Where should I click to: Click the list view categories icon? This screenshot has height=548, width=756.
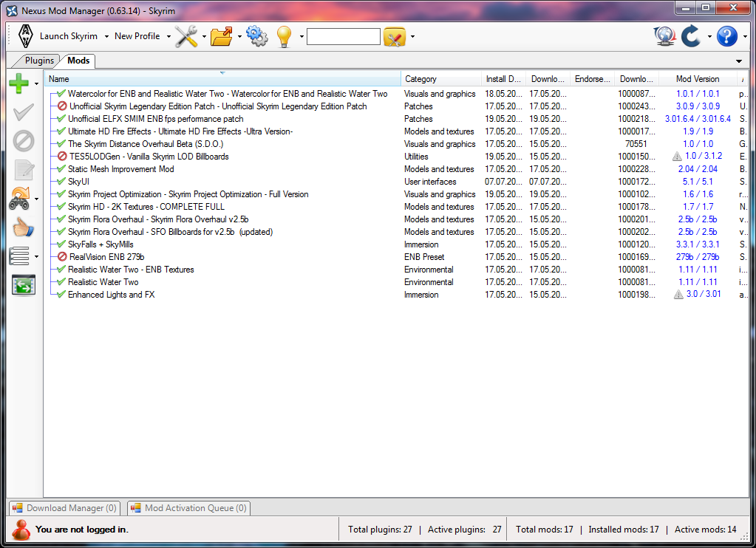click(x=19, y=256)
